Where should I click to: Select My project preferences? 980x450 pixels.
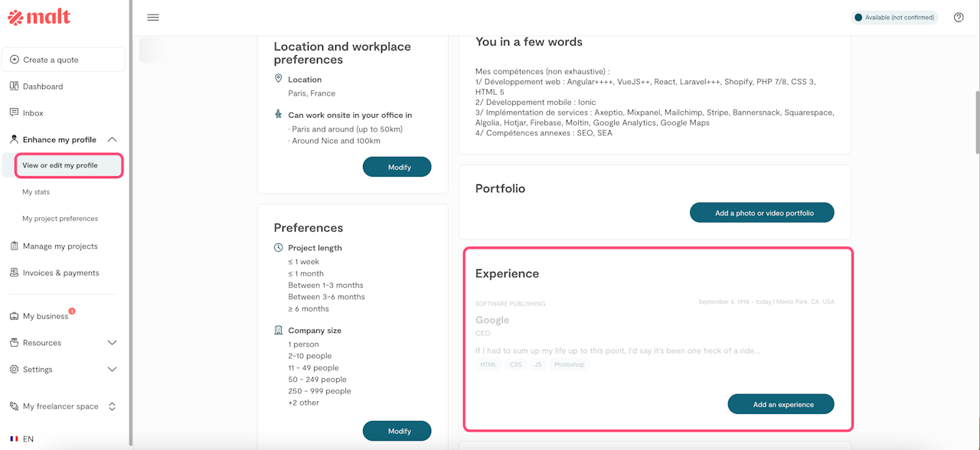click(x=60, y=219)
